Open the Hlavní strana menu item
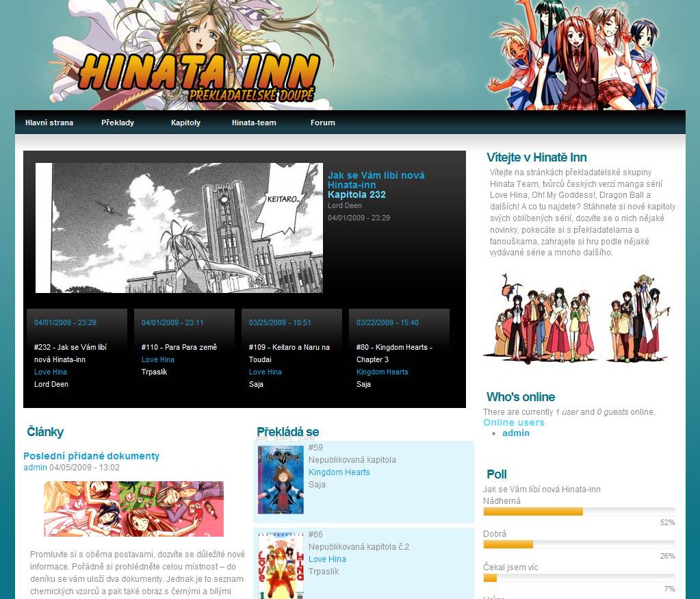The width and height of the screenshot is (700, 599). click(49, 123)
